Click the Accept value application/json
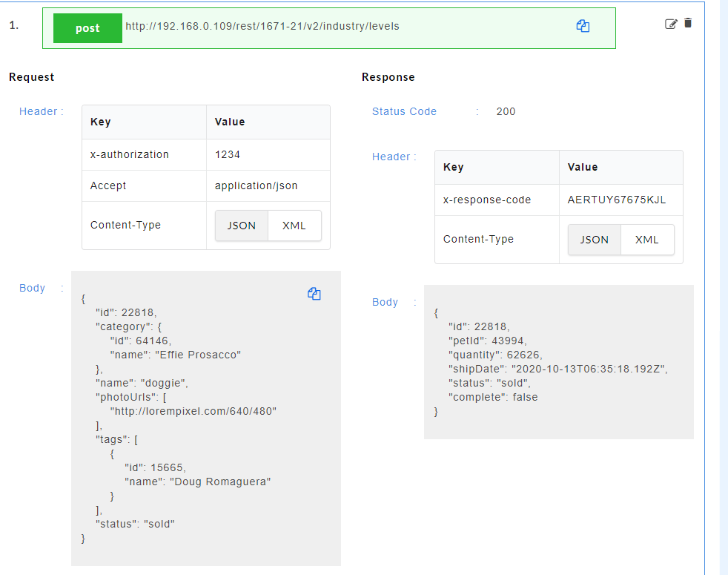Image resolution: width=728 pixels, height=575 pixels. click(x=256, y=185)
